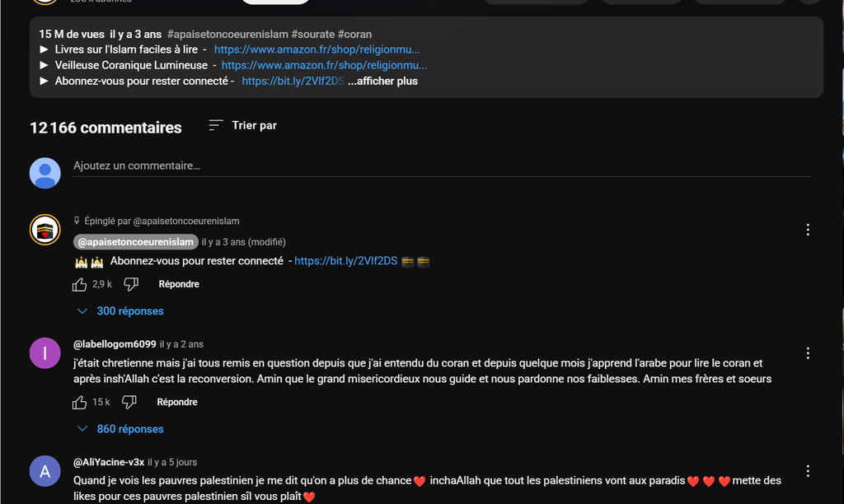Viewport: 844px width, 504px height.
Task: Open the 'A' avatar of AliYacine-v3x
Action: 45,471
